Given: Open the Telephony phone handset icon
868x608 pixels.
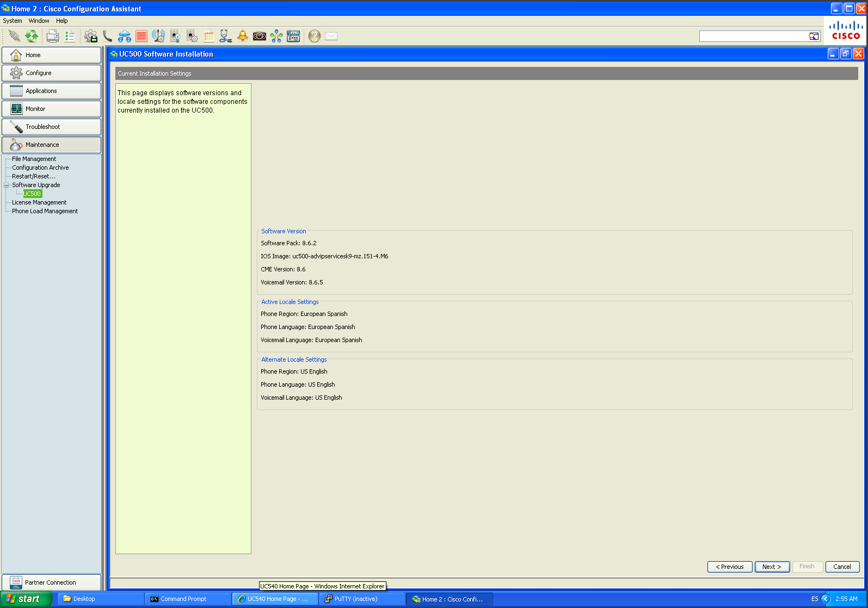Looking at the screenshot, I should point(107,36).
